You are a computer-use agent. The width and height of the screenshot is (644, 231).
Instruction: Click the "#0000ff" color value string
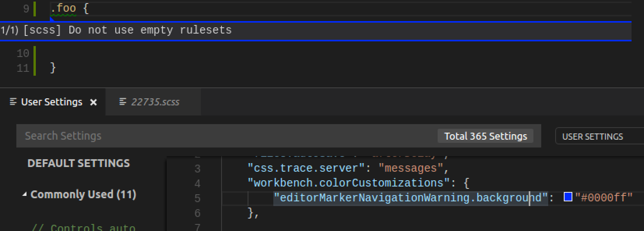pos(604,198)
